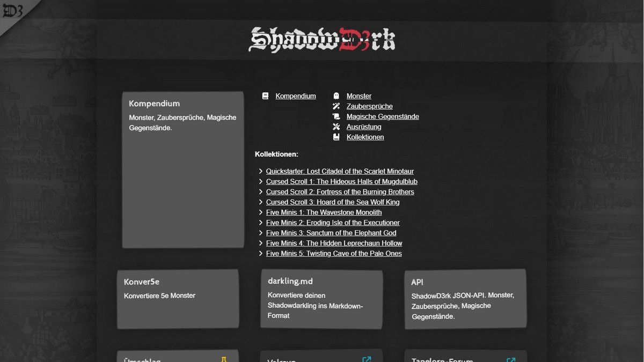Viewport: 644px width, 362px height.
Task: Open the Konver5e card for 5e monster conversion
Action: pos(178,298)
